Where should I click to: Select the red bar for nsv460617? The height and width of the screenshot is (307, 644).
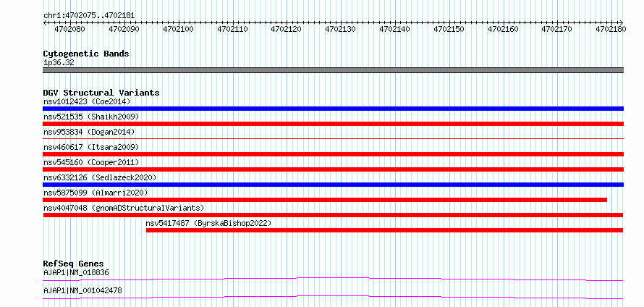tap(334, 154)
